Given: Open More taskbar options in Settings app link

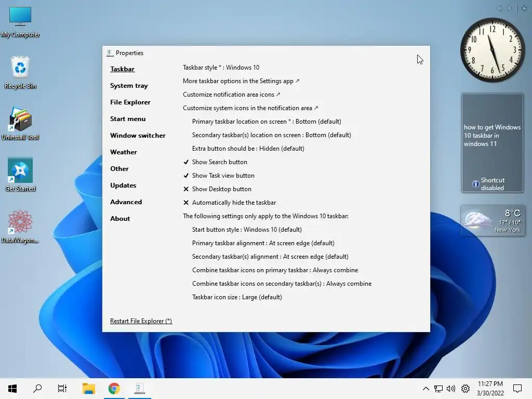Looking at the screenshot, I should coord(241,81).
